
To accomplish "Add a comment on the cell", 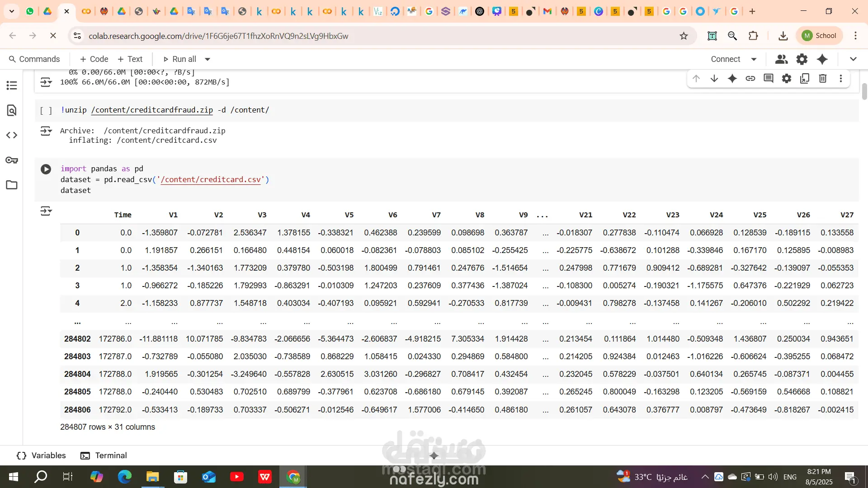I will coord(769,79).
